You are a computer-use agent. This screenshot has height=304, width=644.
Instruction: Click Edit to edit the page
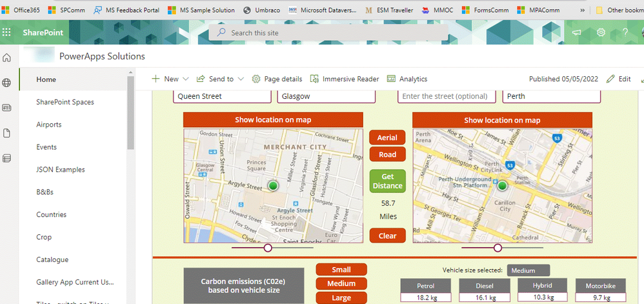coord(619,79)
